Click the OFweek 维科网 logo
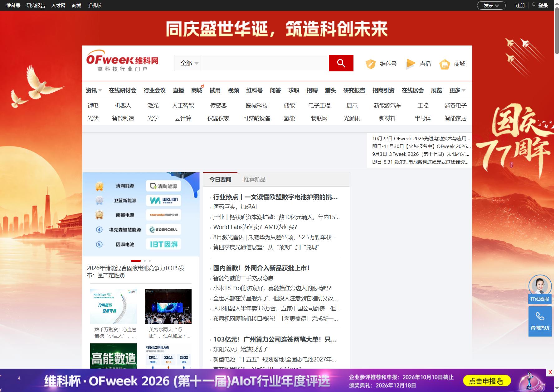 [122, 61]
